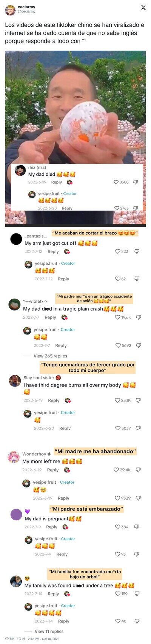Like the 'My mom left me' comment
The width and height of the screenshot is (151, 644).
(x=116, y=470)
